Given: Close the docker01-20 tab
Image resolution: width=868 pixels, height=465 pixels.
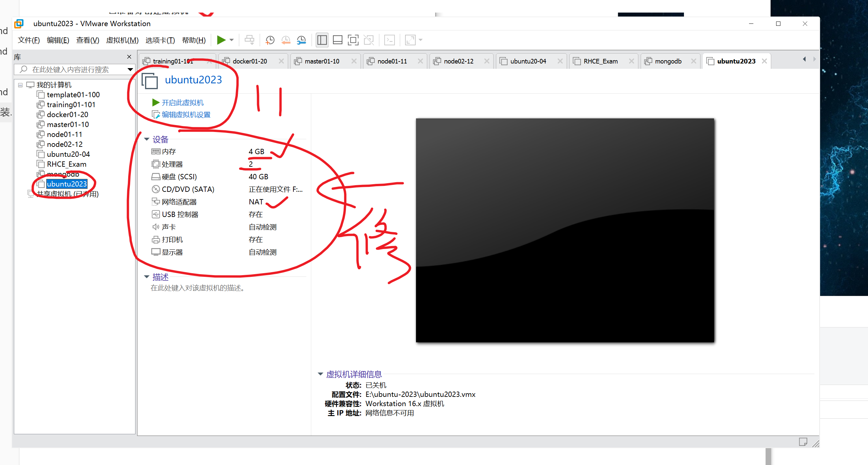Looking at the screenshot, I should 282,61.
